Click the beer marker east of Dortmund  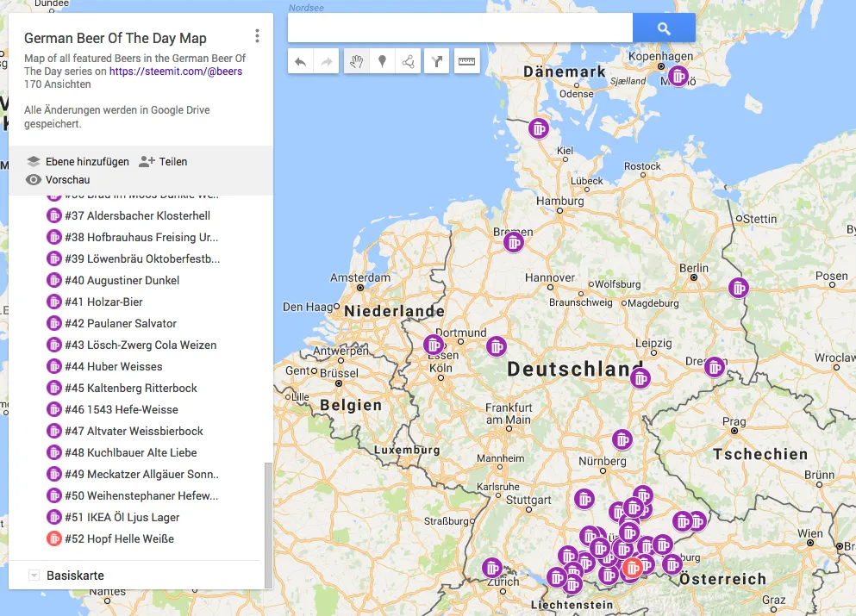pyautogui.click(x=497, y=346)
